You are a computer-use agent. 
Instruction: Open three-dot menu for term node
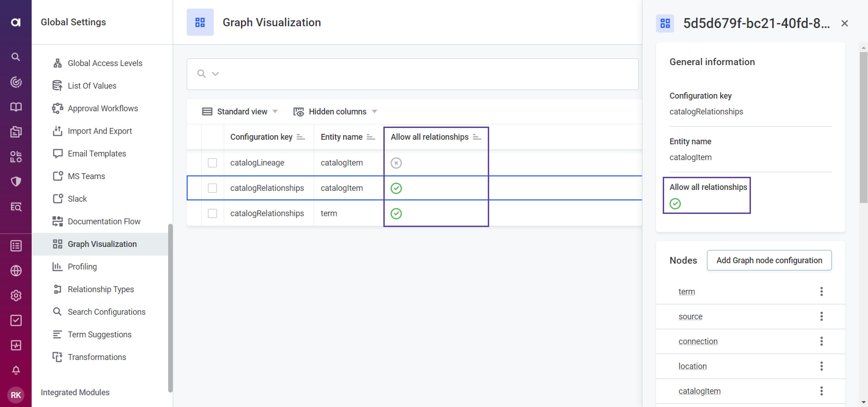tap(821, 291)
